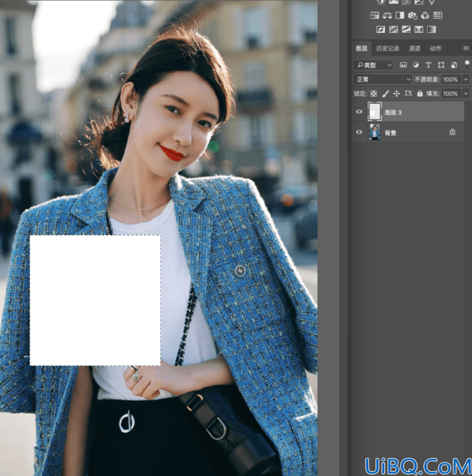Add a Channel Mixer adjustment layer
The height and width of the screenshot is (476, 472).
425,15
